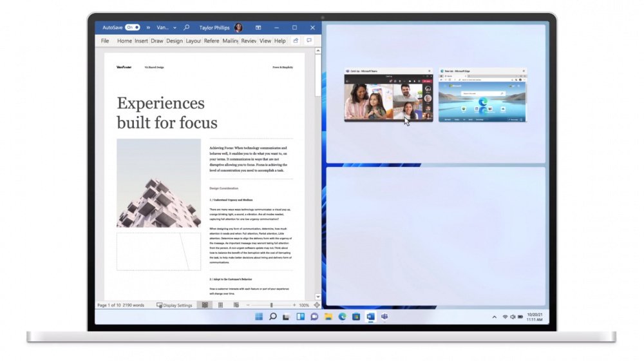The height and width of the screenshot is (361, 644).
Task: Click the search magnifier in Word title bar
Action: pyautogui.click(x=187, y=28)
